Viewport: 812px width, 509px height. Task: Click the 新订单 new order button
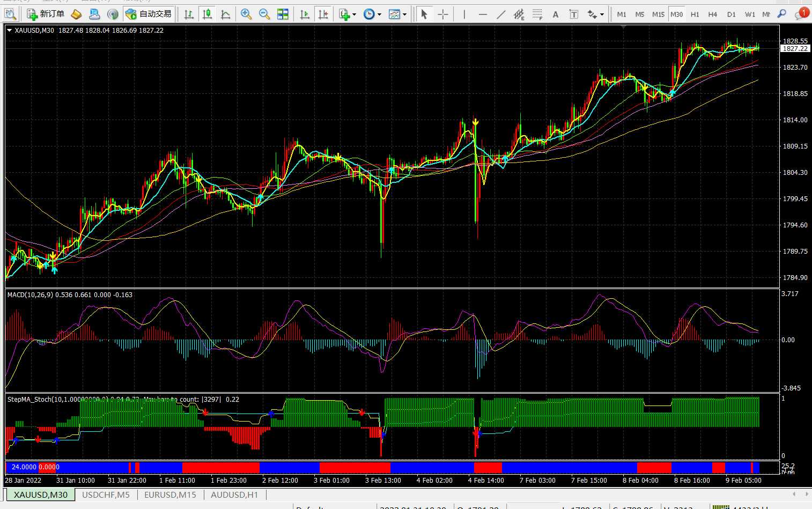click(46, 14)
